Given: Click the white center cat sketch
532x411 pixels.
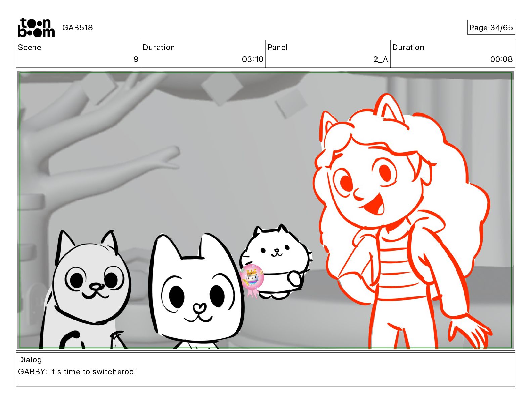Looking at the screenshot, I should point(197,290).
